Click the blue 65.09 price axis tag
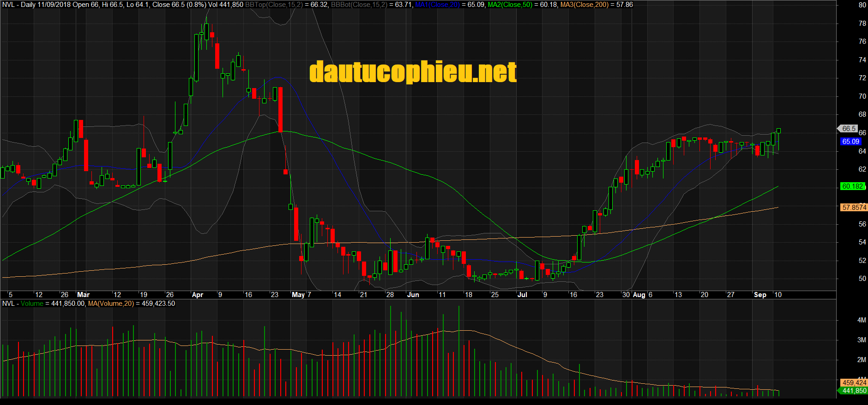This screenshot has width=868, height=405. (x=850, y=142)
